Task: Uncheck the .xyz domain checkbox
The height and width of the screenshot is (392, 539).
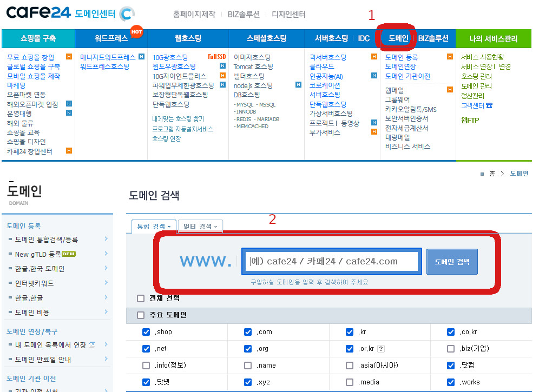Action: click(x=248, y=382)
